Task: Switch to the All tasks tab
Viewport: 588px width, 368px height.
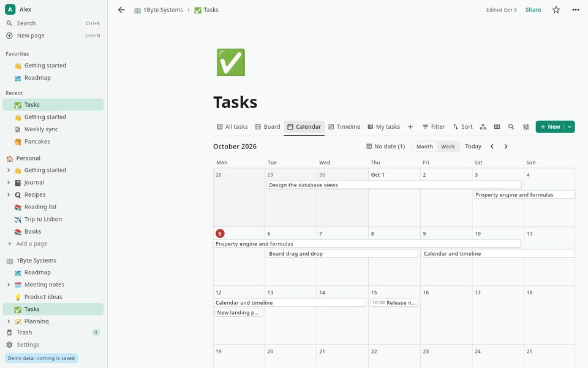Action: 232,127
